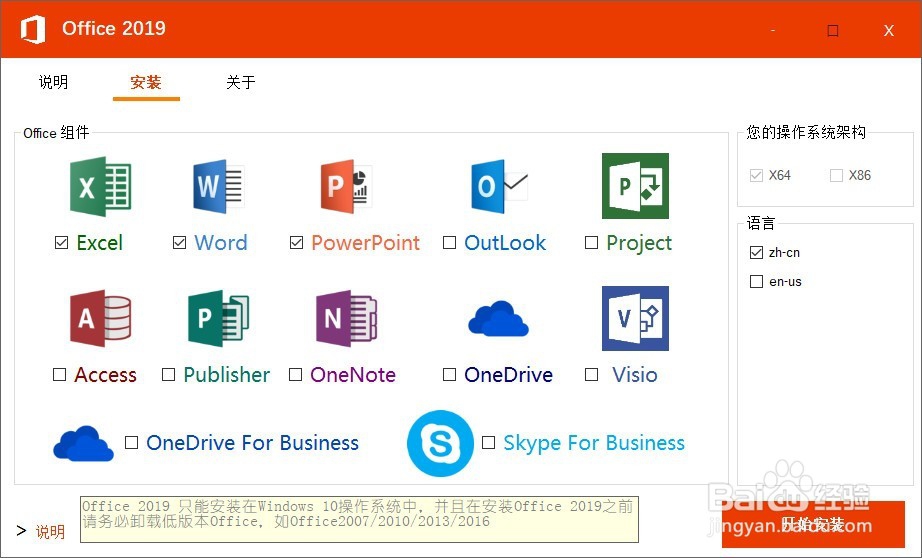Uncheck the Excel checkbox
The image size is (922, 558).
tap(62, 242)
